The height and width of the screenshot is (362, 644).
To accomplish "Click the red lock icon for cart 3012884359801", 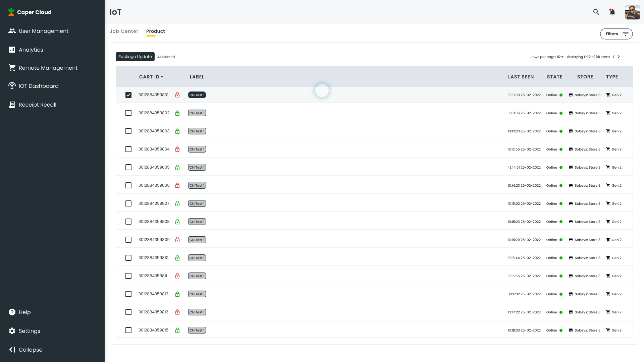I will click(x=177, y=95).
